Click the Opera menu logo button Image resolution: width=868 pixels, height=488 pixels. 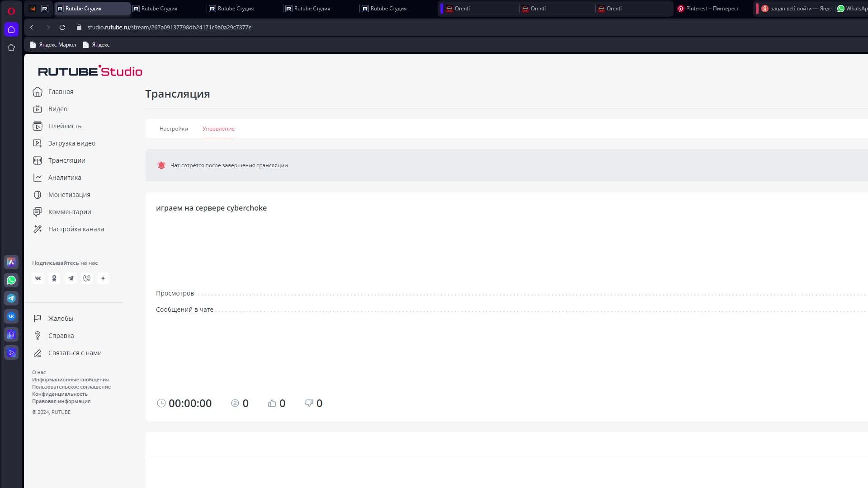coord(11,11)
